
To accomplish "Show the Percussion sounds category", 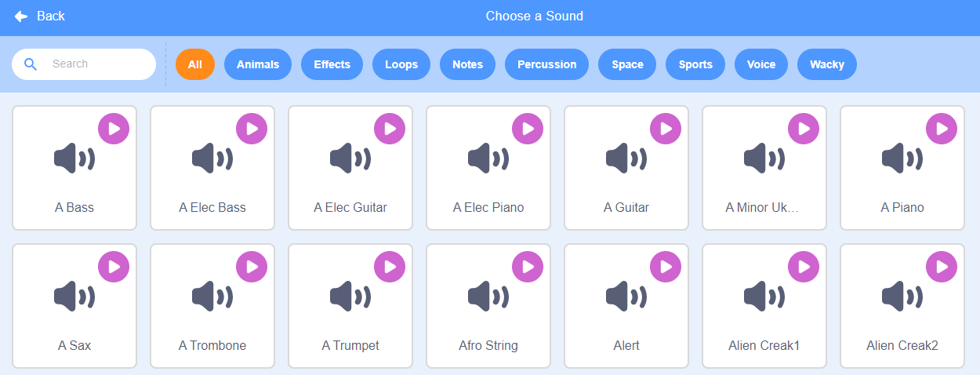I will coord(546,64).
